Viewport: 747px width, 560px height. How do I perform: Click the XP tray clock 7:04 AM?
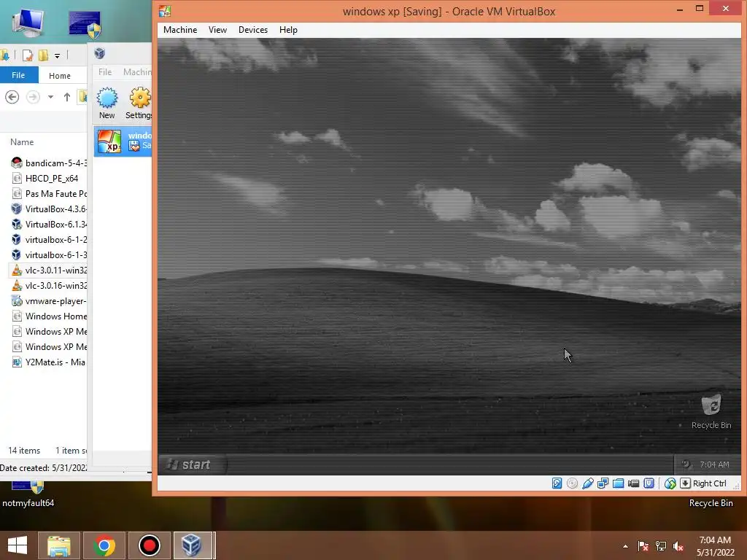coord(714,464)
